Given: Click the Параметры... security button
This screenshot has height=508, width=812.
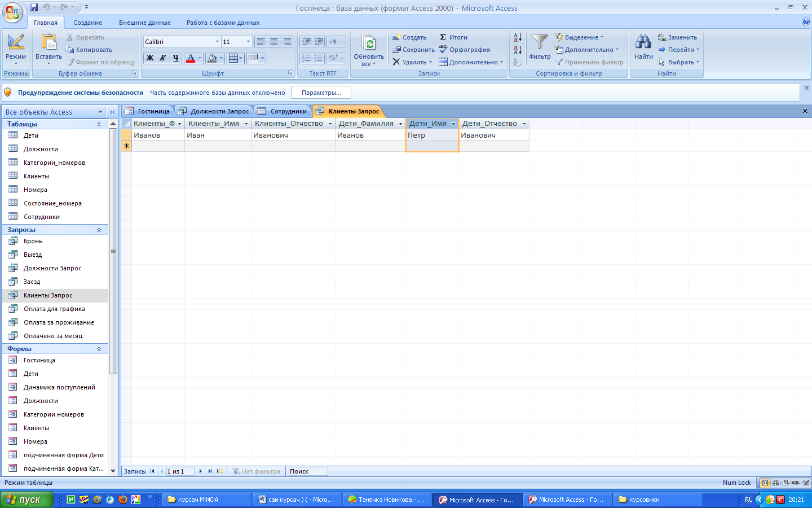Looking at the screenshot, I should pos(321,93).
